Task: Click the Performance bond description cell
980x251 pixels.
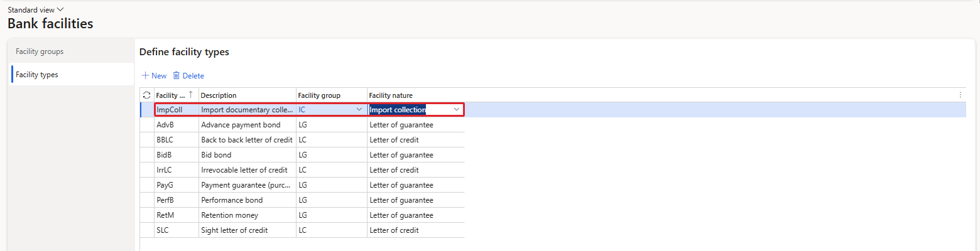Action: (248, 200)
